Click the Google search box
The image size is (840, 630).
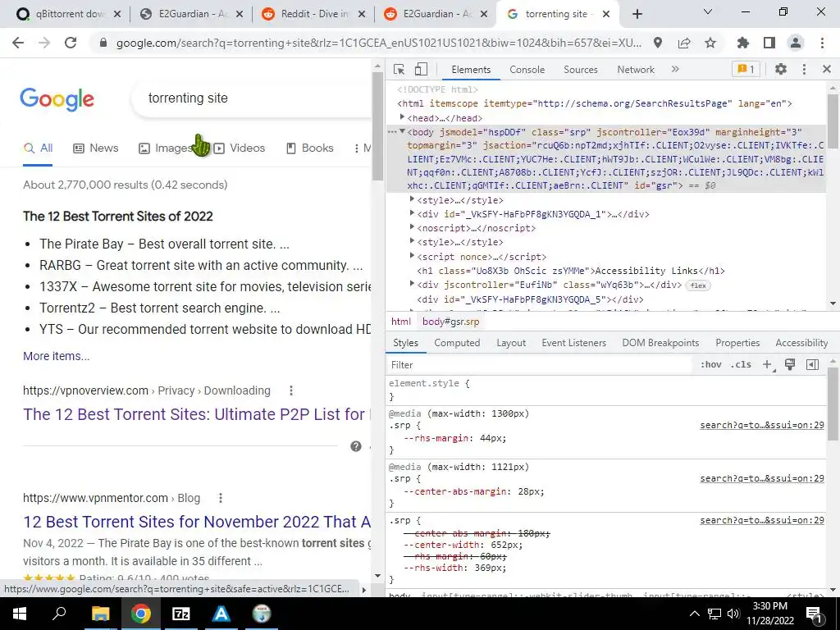[252, 98]
